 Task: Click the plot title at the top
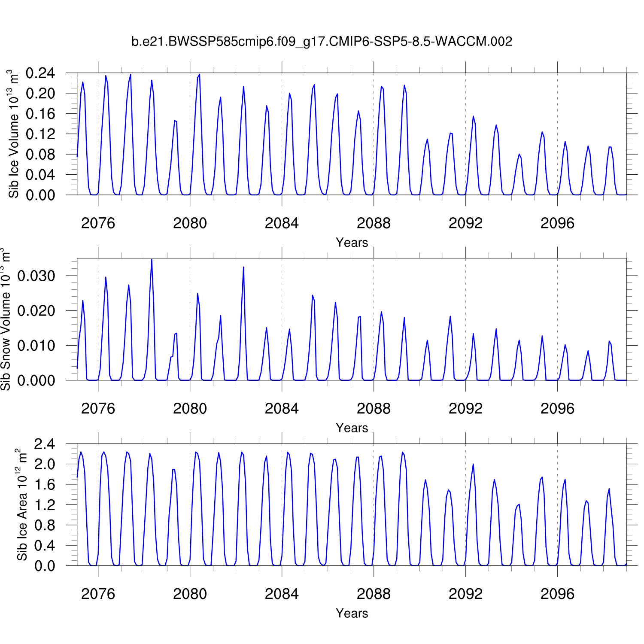[322, 42]
